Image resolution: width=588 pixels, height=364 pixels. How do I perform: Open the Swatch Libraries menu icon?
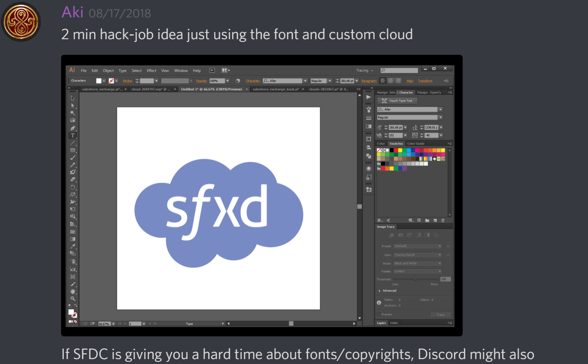[x=380, y=220]
